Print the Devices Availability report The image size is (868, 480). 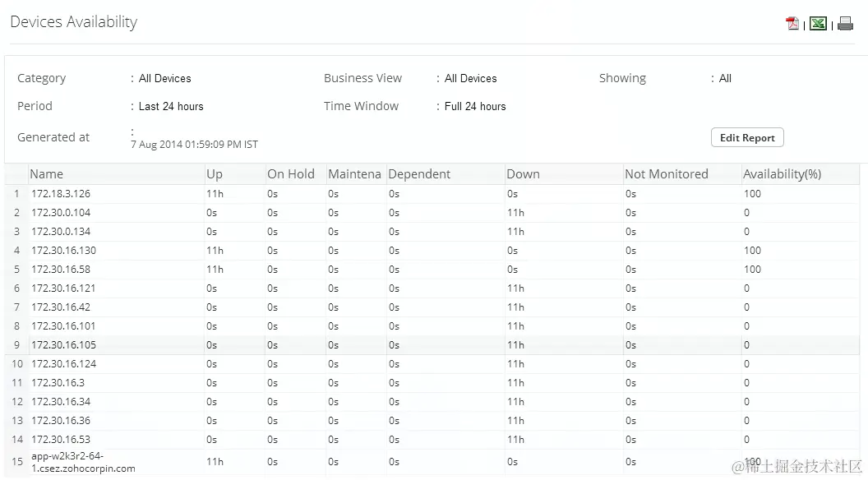pos(845,23)
